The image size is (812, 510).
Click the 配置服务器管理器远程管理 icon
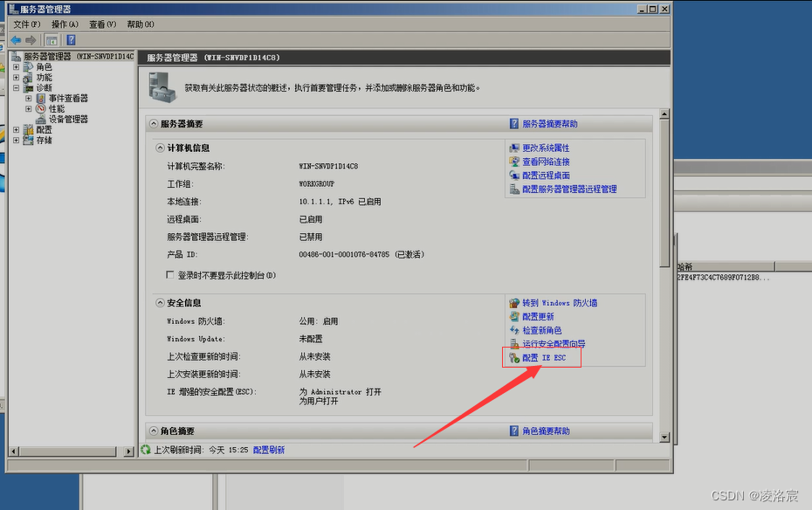514,189
